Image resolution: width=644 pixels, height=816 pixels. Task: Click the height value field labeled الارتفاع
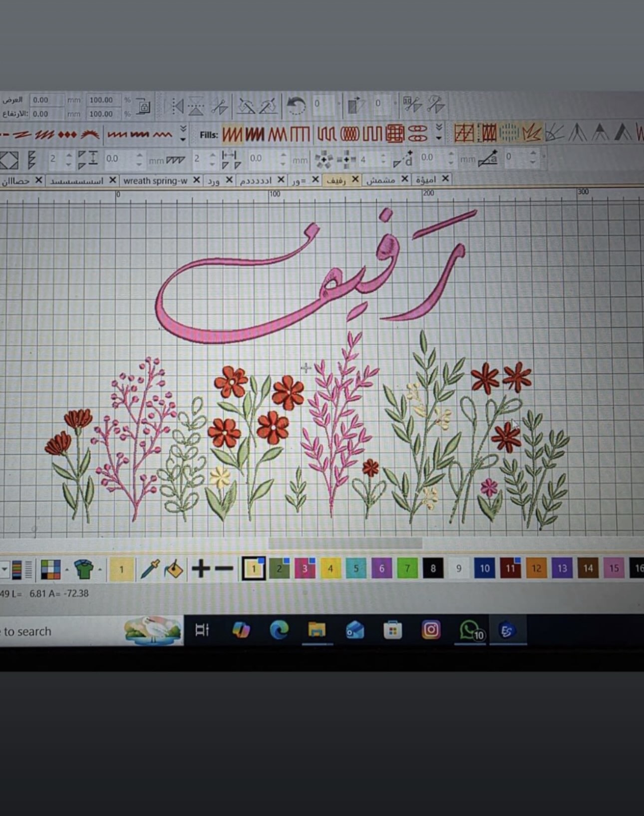(47, 114)
